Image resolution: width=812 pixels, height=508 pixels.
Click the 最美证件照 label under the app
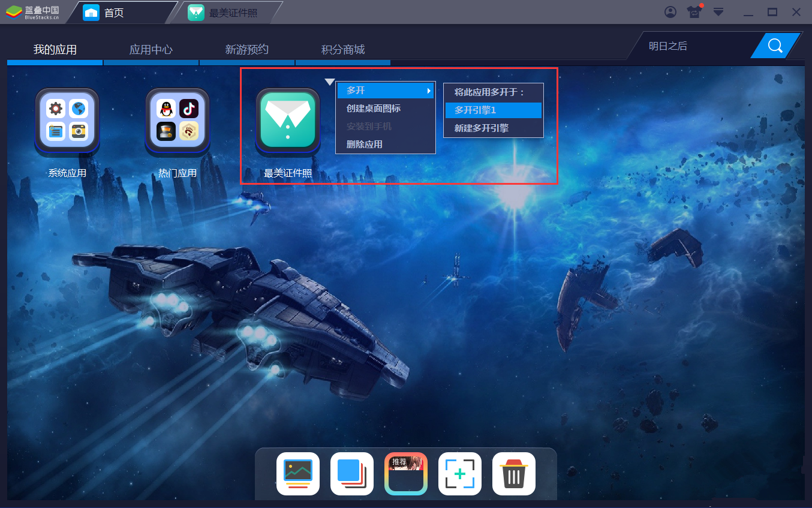288,173
